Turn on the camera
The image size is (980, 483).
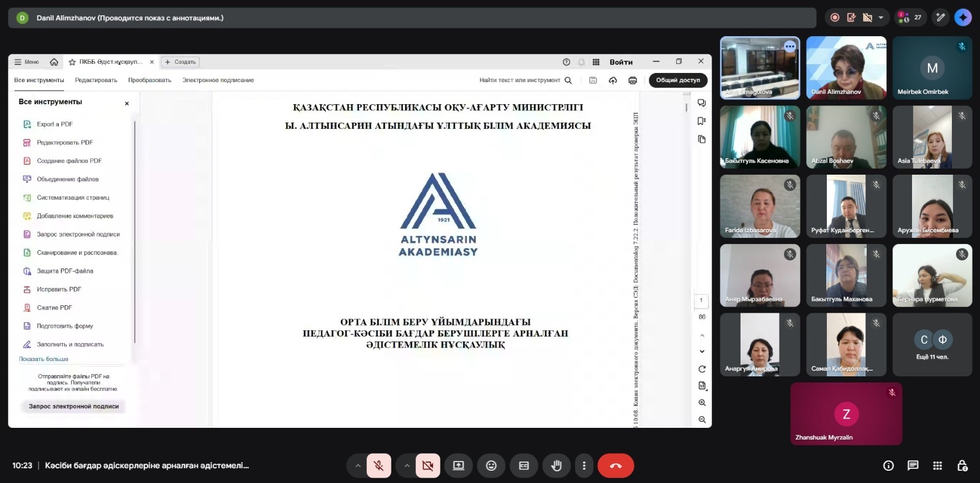pos(428,466)
